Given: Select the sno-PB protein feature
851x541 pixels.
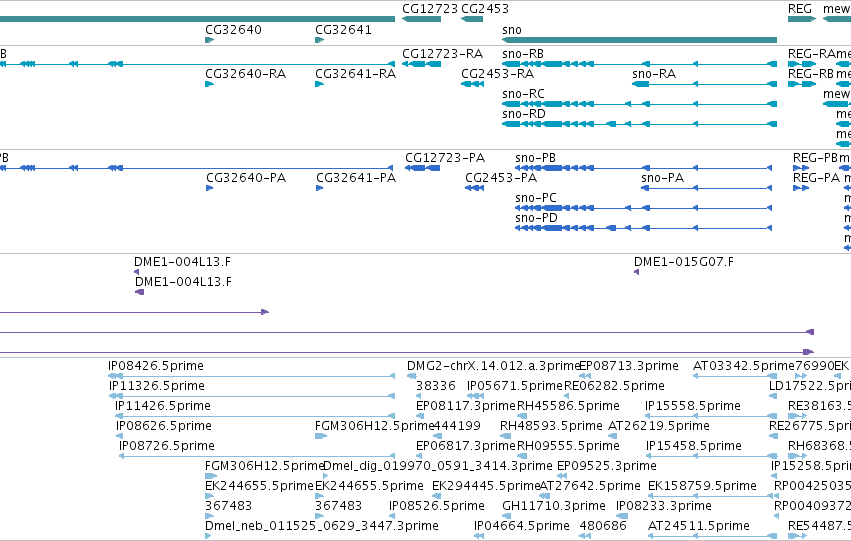Looking at the screenshot, I should pos(643,168).
